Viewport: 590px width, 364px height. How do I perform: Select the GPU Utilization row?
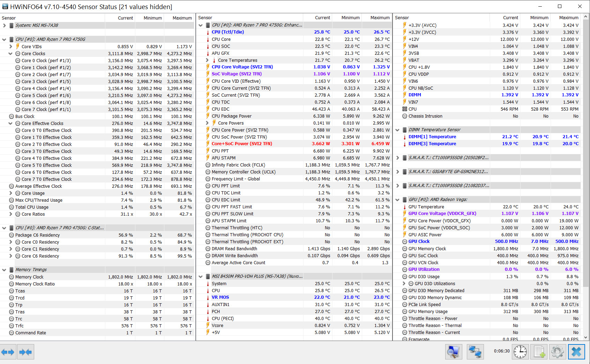coord(487,269)
